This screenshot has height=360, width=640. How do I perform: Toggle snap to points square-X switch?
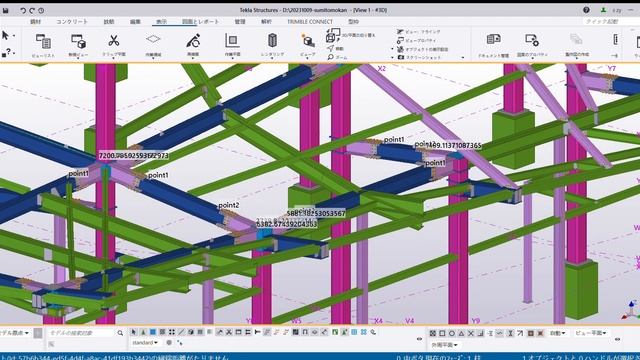(433, 333)
